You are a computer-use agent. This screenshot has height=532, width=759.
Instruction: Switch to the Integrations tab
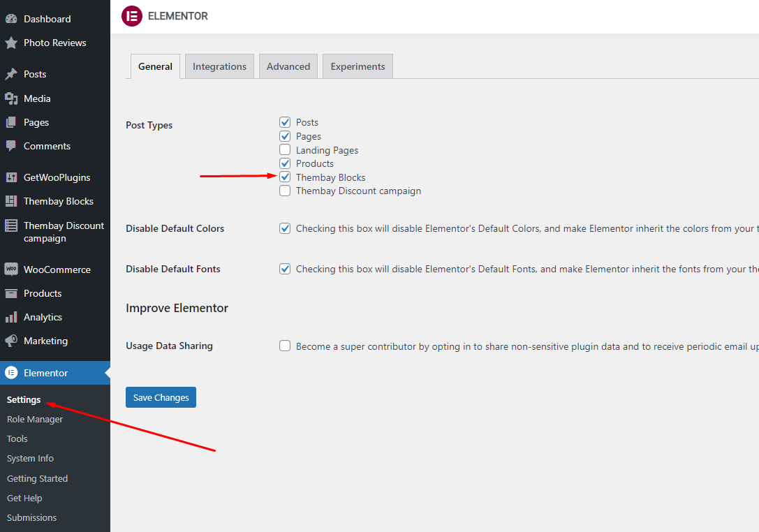point(219,66)
